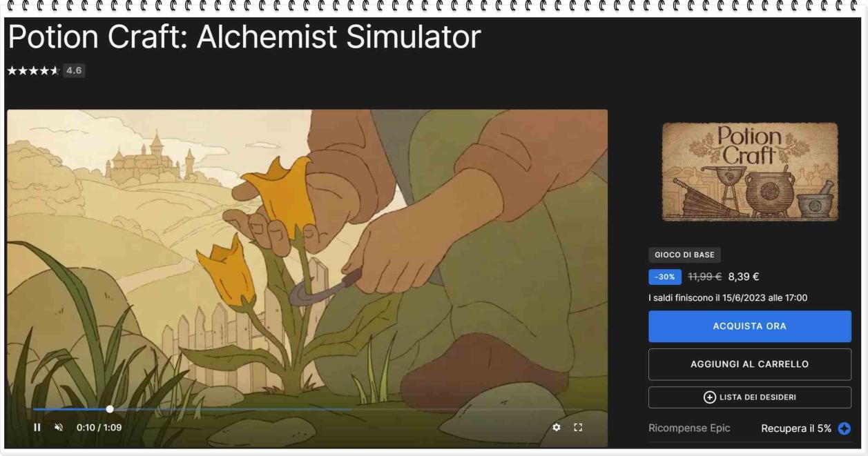Click the video progress slider handle

110,409
